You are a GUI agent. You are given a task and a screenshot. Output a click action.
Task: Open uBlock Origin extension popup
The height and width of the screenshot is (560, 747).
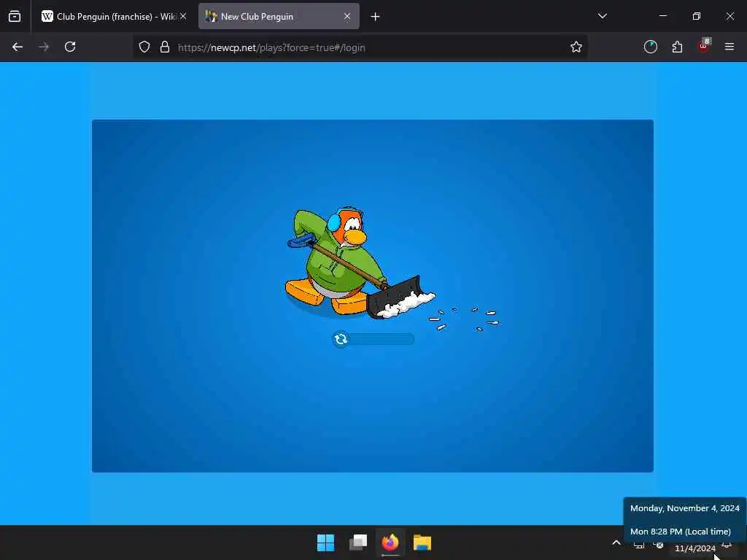point(704,46)
